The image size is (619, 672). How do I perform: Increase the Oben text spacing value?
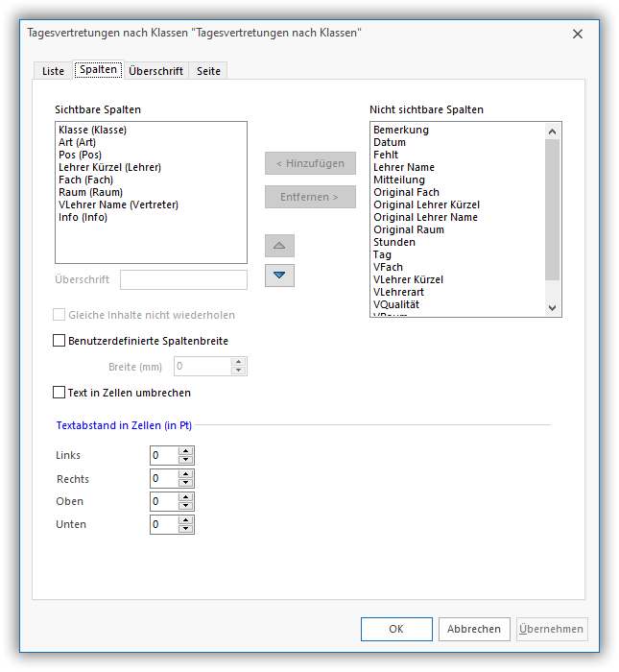pos(186,497)
